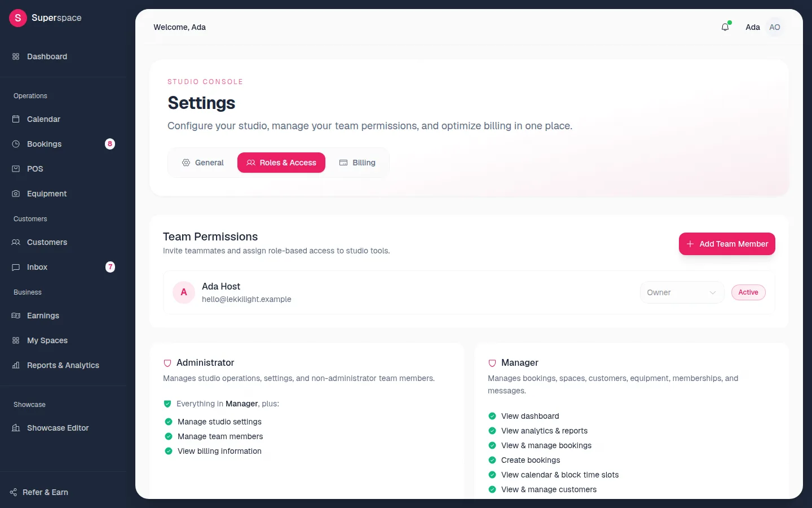Open the Billing tab
This screenshot has height=508, width=812.
358,163
